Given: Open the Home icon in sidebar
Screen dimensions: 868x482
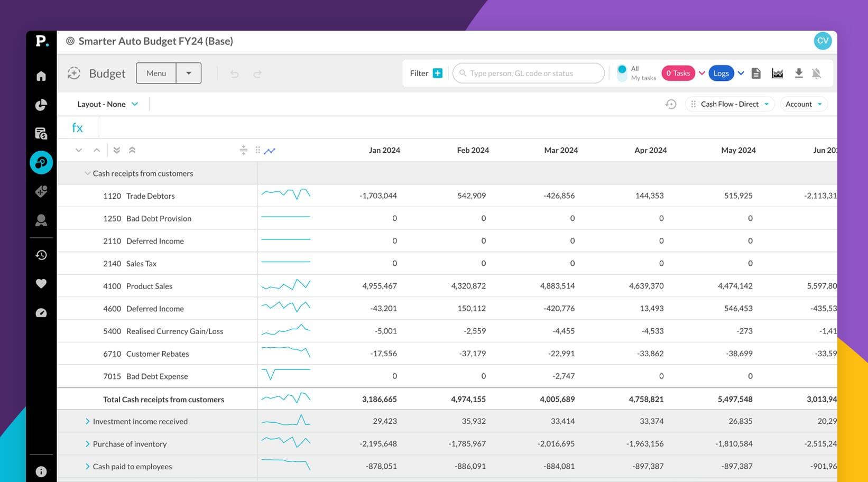Looking at the screenshot, I should click(41, 76).
